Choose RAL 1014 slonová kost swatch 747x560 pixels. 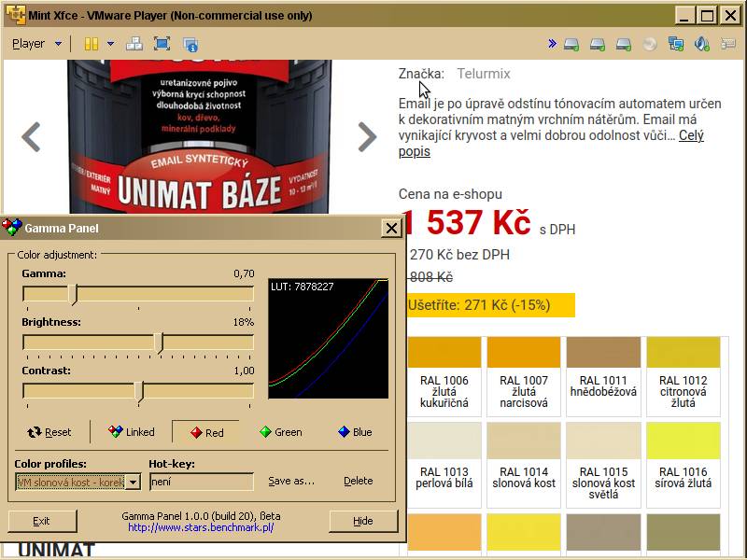tap(524, 464)
